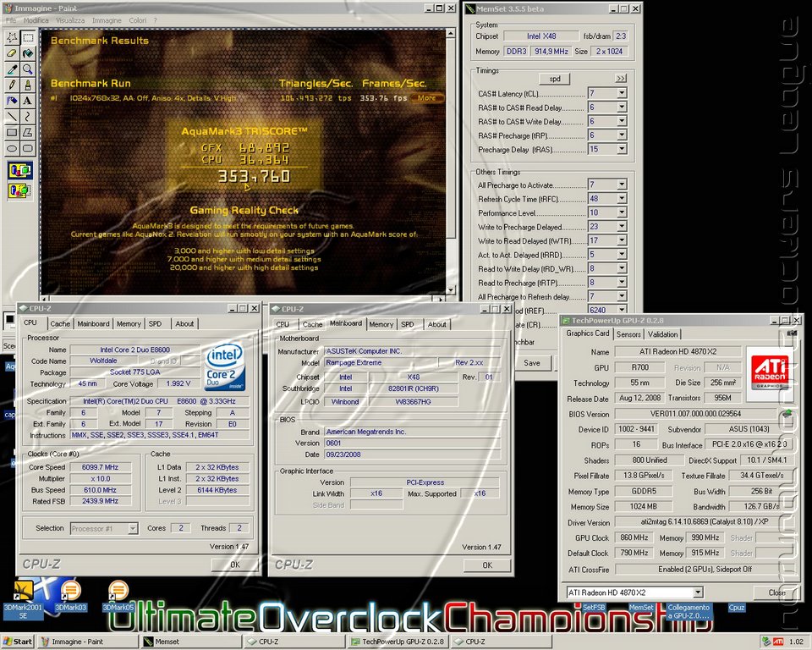Viewport: 812px width, 650px height.
Task: Click OK in the Mainboard CPU-Z window
Action: pyautogui.click(x=487, y=565)
